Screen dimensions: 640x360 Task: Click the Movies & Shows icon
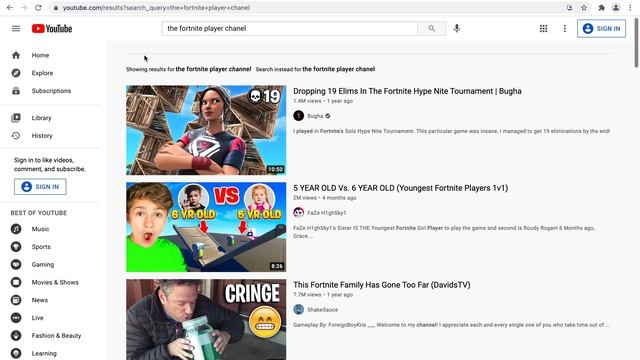(x=16, y=282)
